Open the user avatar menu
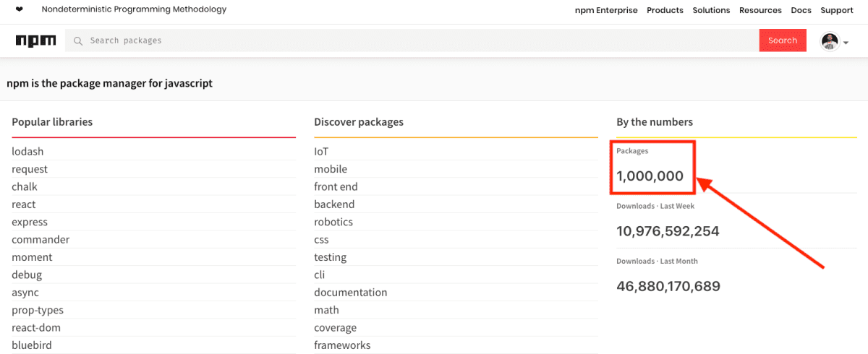Image resolution: width=868 pixels, height=354 pixels. tap(835, 42)
